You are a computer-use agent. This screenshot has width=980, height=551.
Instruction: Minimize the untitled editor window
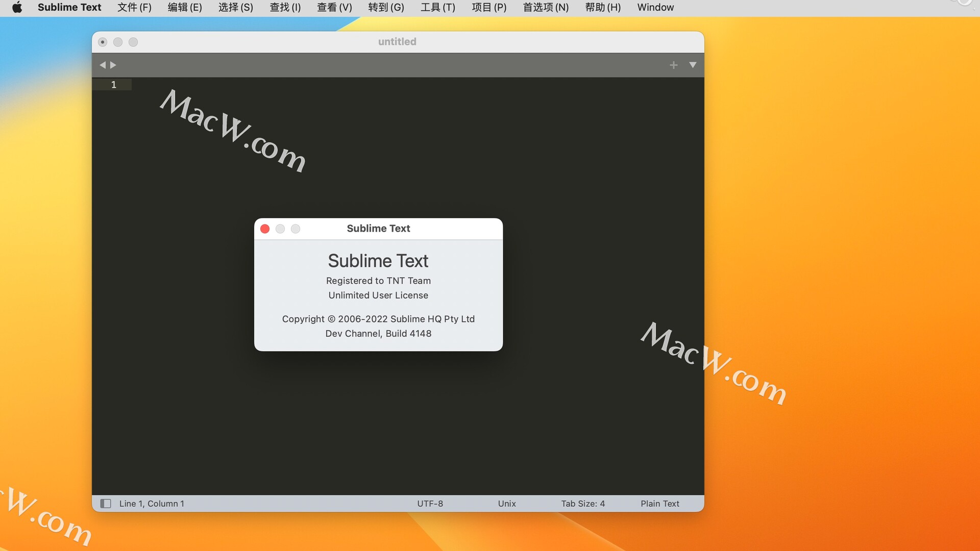pyautogui.click(x=118, y=42)
